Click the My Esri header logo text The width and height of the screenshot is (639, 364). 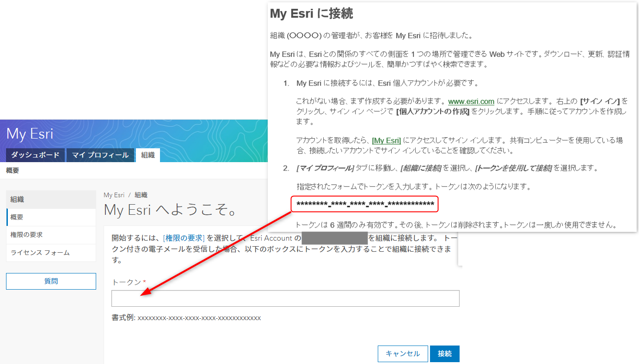click(30, 134)
